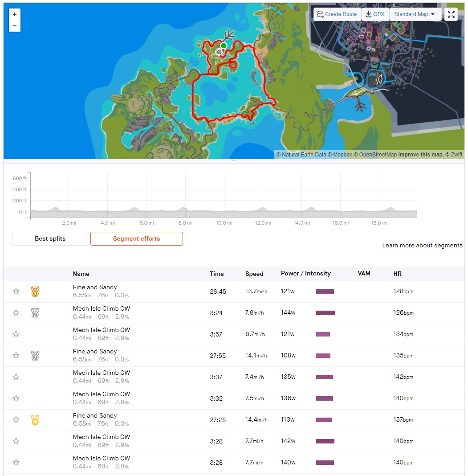468x476 pixels.
Task: Star the Mech Isle Climb 3:24 effort
Action: pos(16,313)
